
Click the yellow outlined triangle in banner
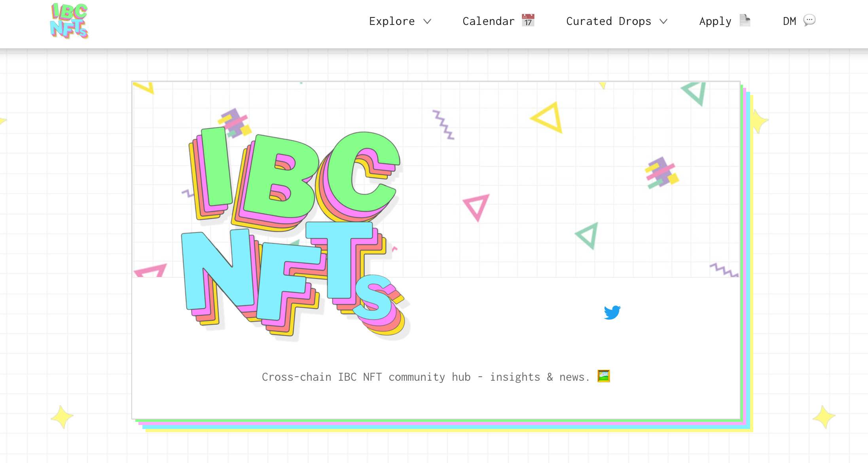(548, 118)
